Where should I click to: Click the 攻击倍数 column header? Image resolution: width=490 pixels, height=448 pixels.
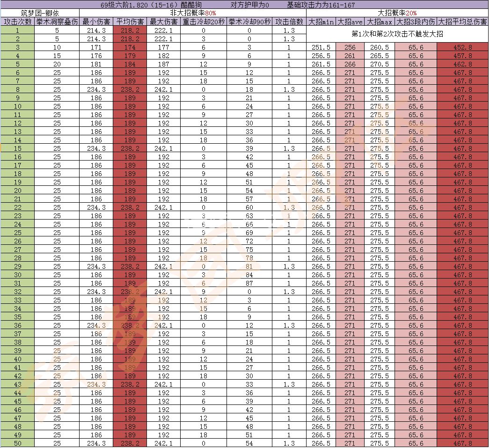pyautogui.click(x=289, y=22)
